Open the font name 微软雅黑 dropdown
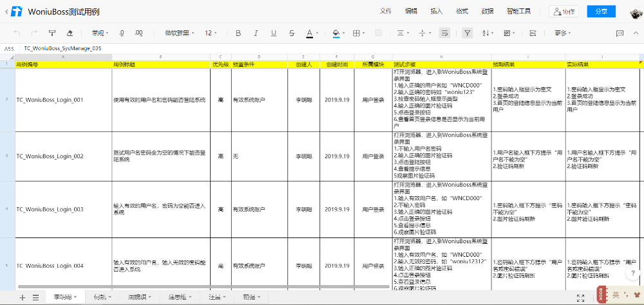Image resolution: width=644 pixels, height=305 pixels. 180,33
